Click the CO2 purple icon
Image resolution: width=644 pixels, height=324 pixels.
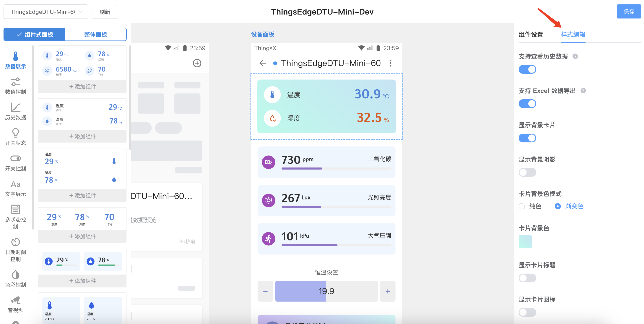268,162
